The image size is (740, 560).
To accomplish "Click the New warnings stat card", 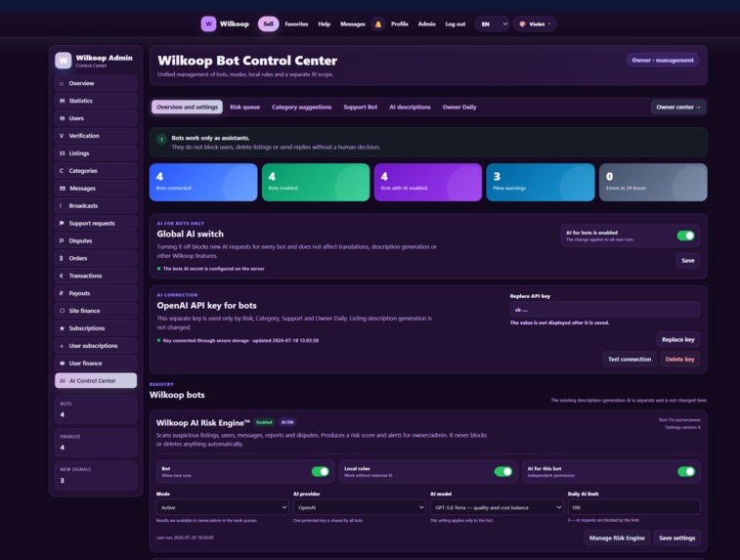I will 541,182.
